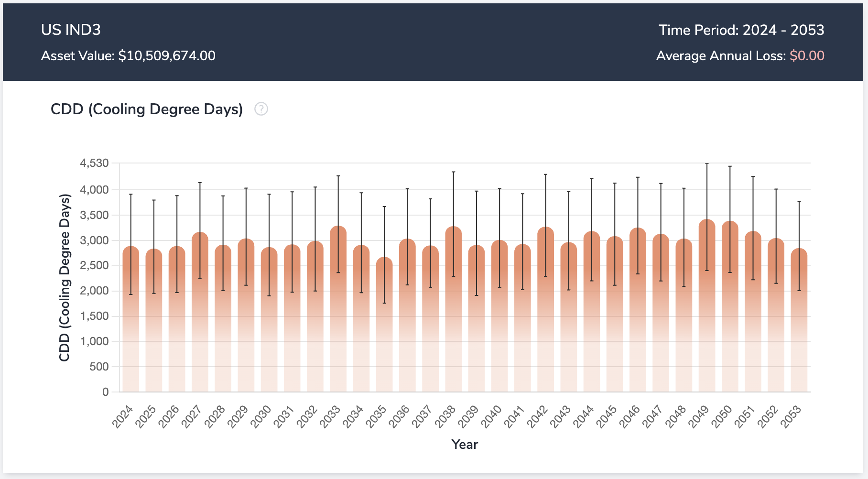Select the 2050 bar in the chart
Viewport: 868px width, 479px height.
pyautogui.click(x=730, y=306)
